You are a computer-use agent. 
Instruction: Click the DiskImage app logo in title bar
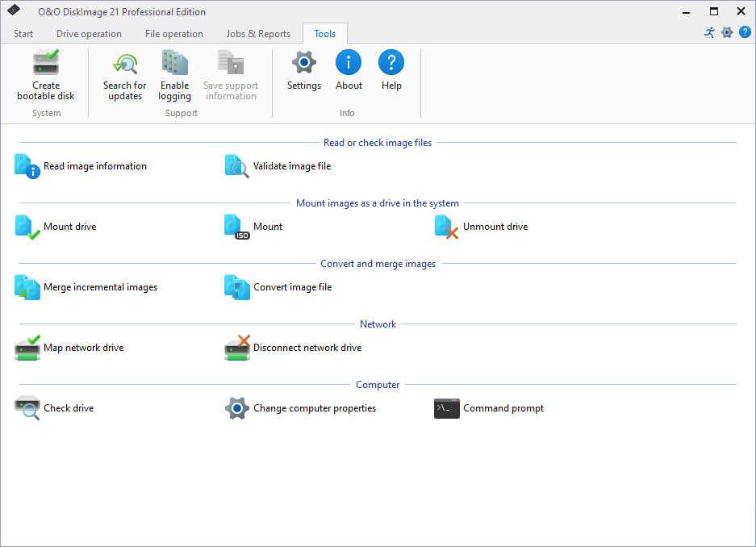click(14, 10)
